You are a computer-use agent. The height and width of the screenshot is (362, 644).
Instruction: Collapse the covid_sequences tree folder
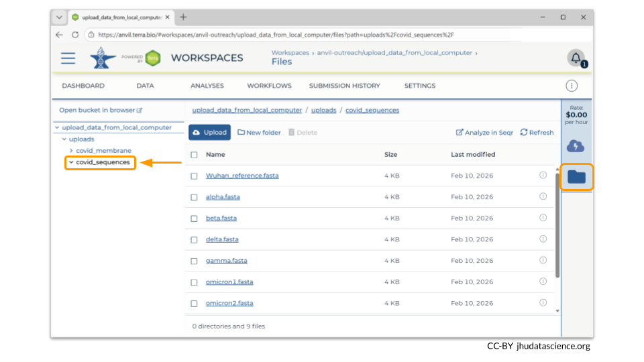coord(71,162)
